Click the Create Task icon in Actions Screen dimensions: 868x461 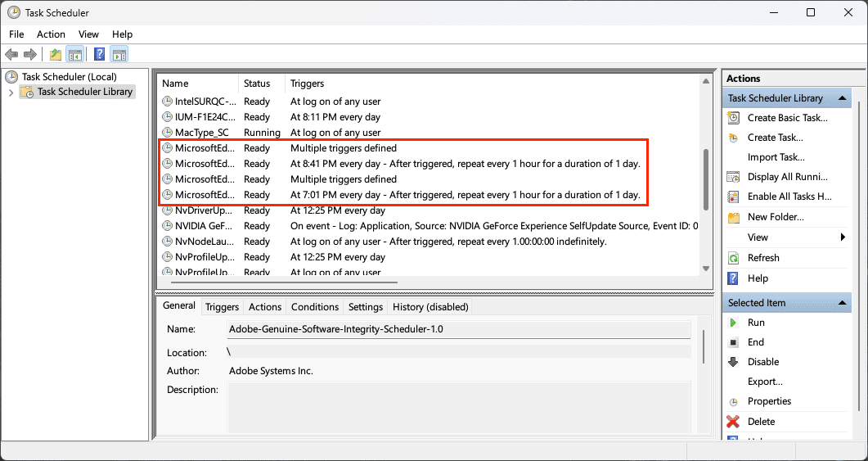point(733,138)
